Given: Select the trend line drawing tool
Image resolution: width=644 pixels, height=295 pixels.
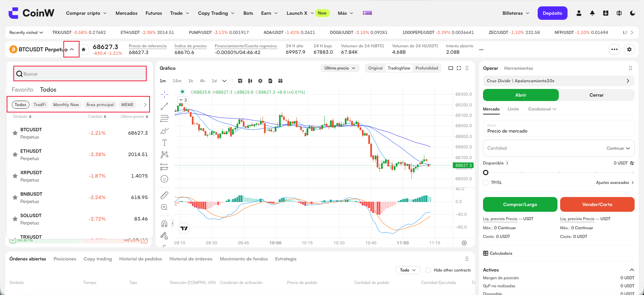Looking at the screenshot, I should point(164,106).
